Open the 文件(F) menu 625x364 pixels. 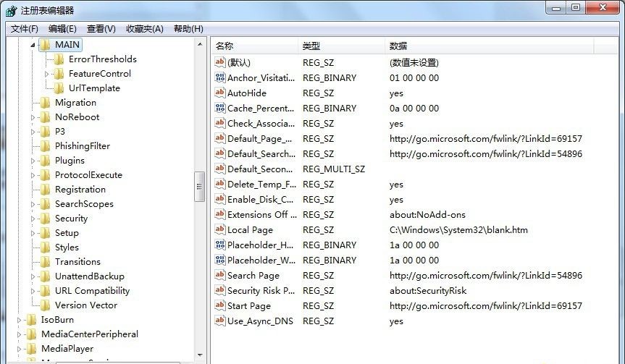24,29
